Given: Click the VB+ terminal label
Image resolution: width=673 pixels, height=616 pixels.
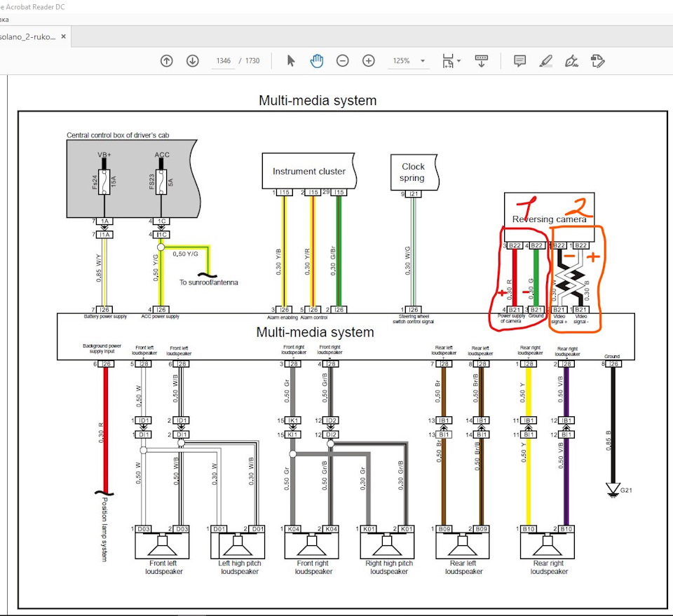Looking at the screenshot, I should pyautogui.click(x=104, y=154).
